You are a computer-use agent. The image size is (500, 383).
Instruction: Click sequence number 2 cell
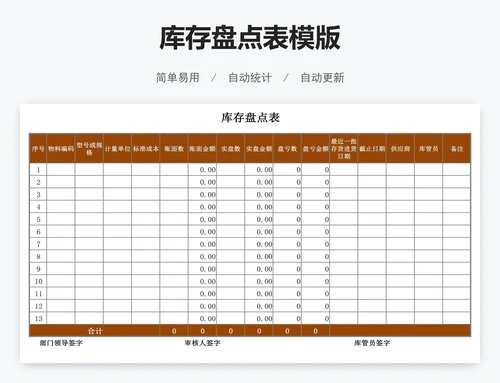(38, 182)
